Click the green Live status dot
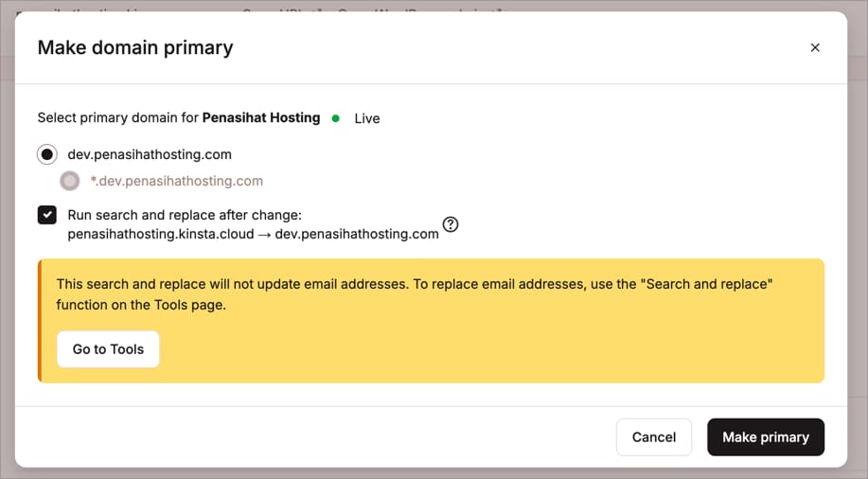This screenshot has height=479, width=868. pos(336,118)
